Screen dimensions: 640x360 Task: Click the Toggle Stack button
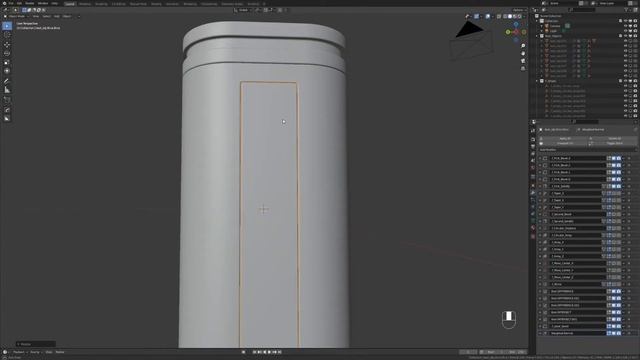pos(614,143)
